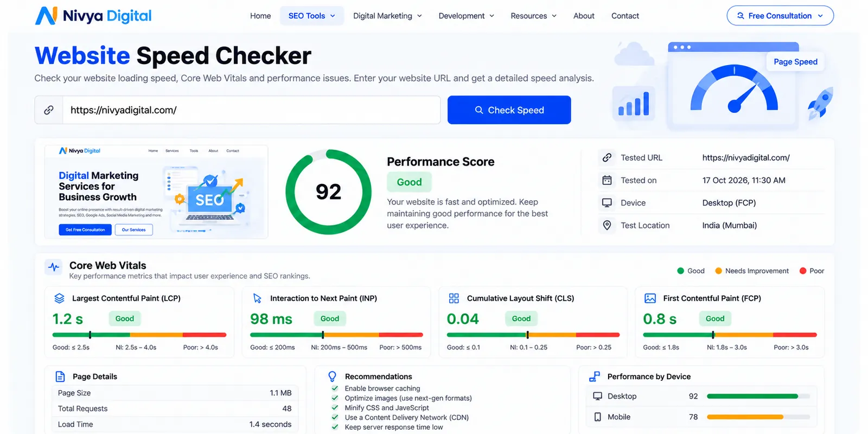Click the Page Details document icon
868x434 pixels.
pos(60,376)
